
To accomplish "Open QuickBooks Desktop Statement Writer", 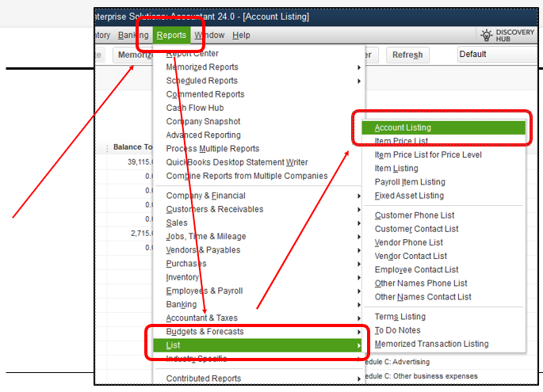I will pos(258,162).
